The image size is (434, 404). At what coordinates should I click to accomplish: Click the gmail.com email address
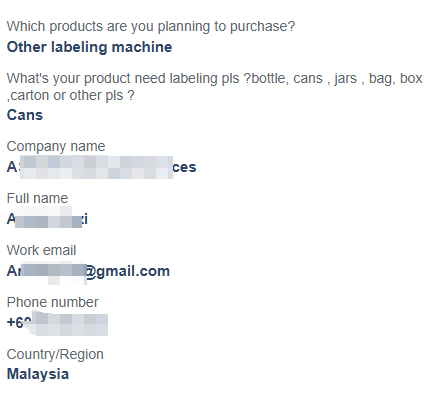(x=88, y=271)
